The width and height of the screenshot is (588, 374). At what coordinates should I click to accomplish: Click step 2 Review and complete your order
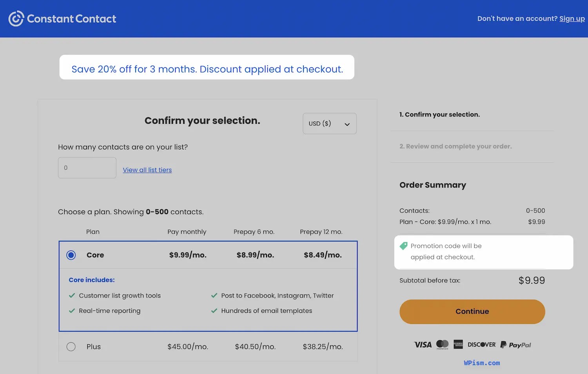(455, 146)
